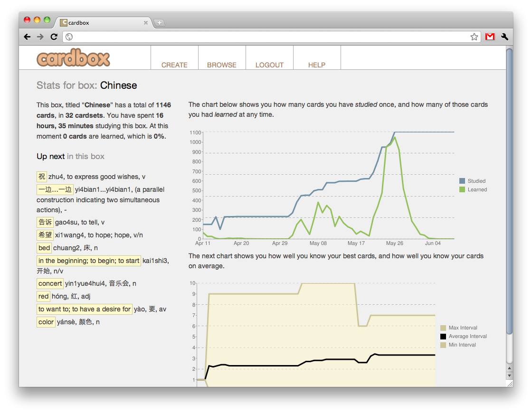Click the Max Interval legend swatch

click(443, 328)
